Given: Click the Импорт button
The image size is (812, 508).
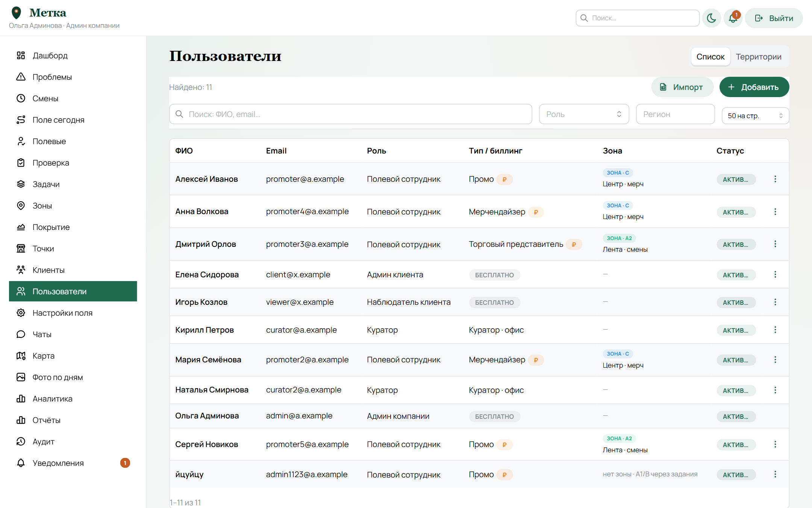Looking at the screenshot, I should [x=682, y=87].
